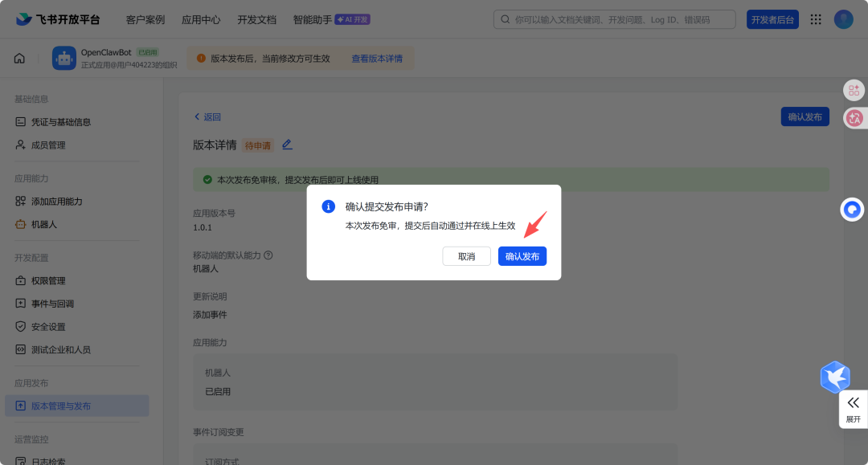Go back using the 返回 link

click(x=207, y=116)
